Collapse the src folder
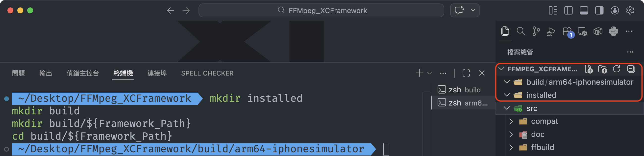This screenshot has height=156, width=644. tap(507, 108)
